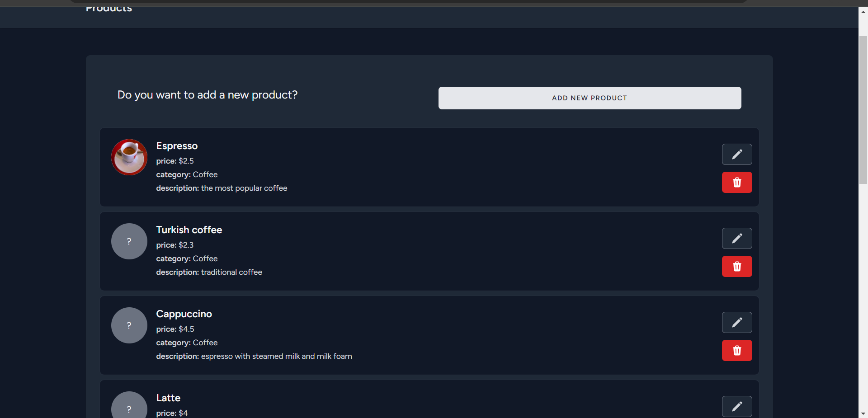Click the Cappuccino product title

[x=184, y=314]
